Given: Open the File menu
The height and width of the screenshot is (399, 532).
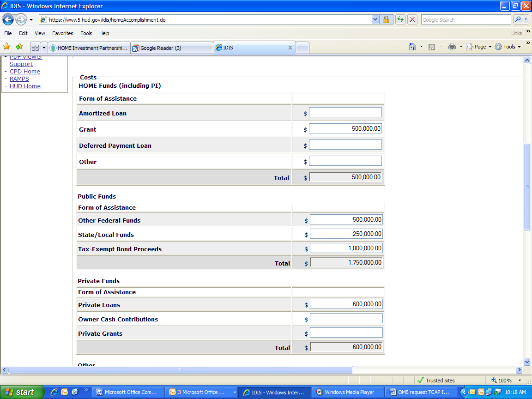Looking at the screenshot, I should (8, 33).
